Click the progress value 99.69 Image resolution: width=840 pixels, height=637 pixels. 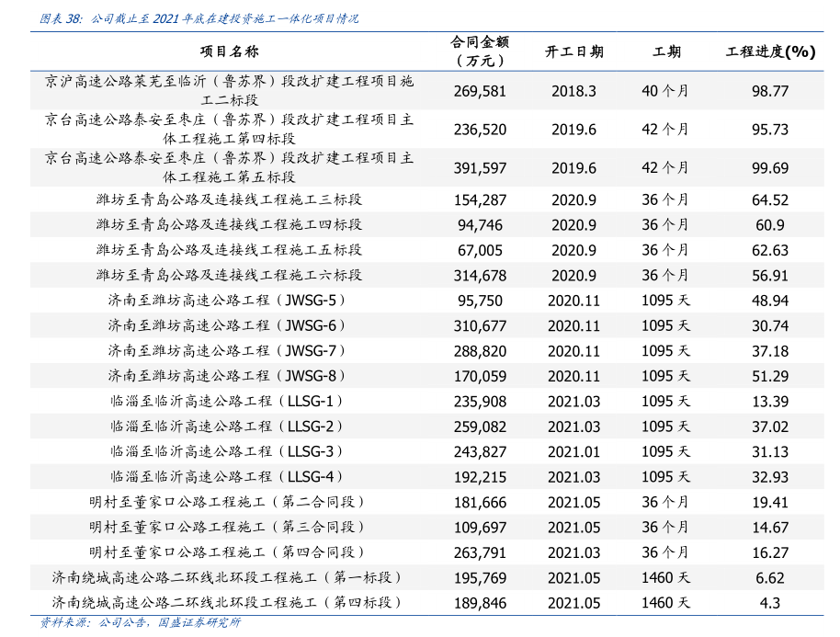pos(770,168)
